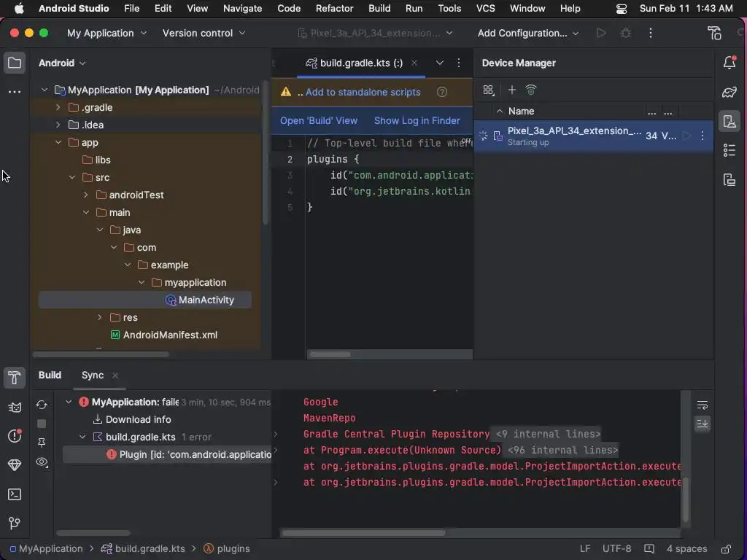Expand the .idea folder
This screenshot has width=747, height=560.
pyautogui.click(x=58, y=125)
